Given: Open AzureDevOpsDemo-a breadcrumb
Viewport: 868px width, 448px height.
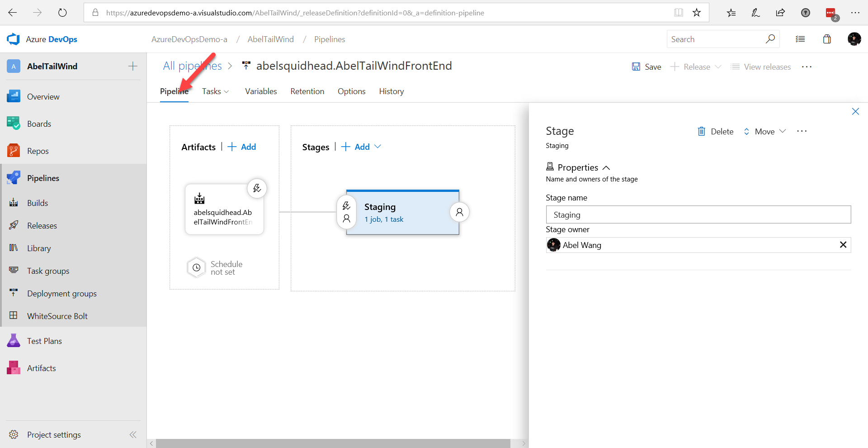Looking at the screenshot, I should click(189, 39).
